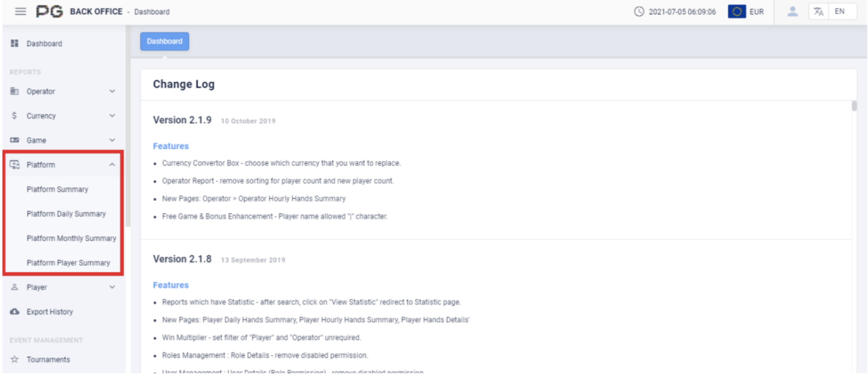Click the blue Dashboard tab
Screen dimensions: 868x376
tap(164, 42)
